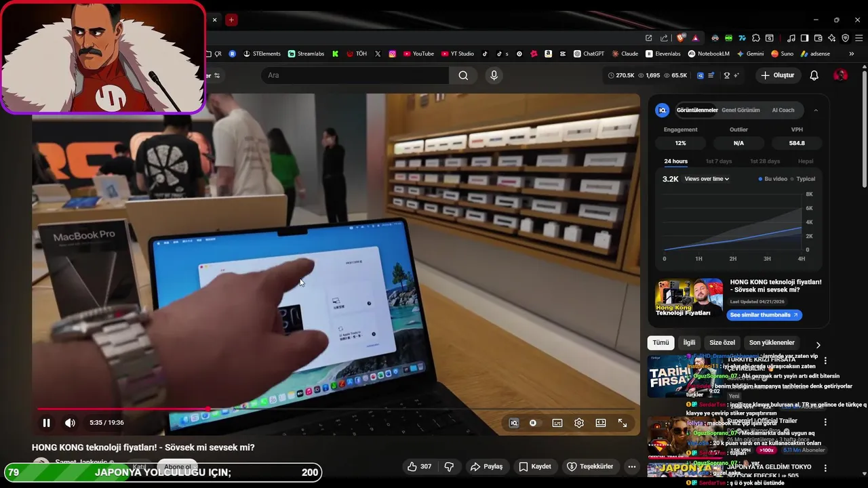
Task: Seek on the red video progress bar
Action: 336,409
